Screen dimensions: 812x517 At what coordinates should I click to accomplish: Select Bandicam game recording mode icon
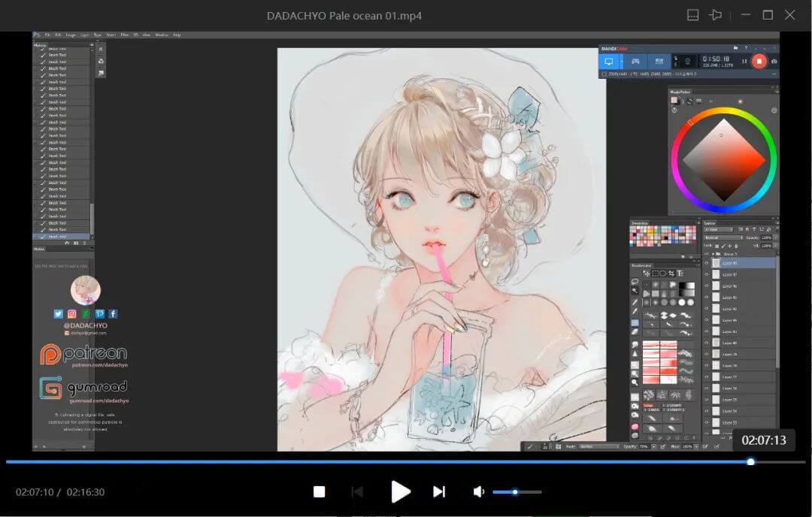coord(635,61)
